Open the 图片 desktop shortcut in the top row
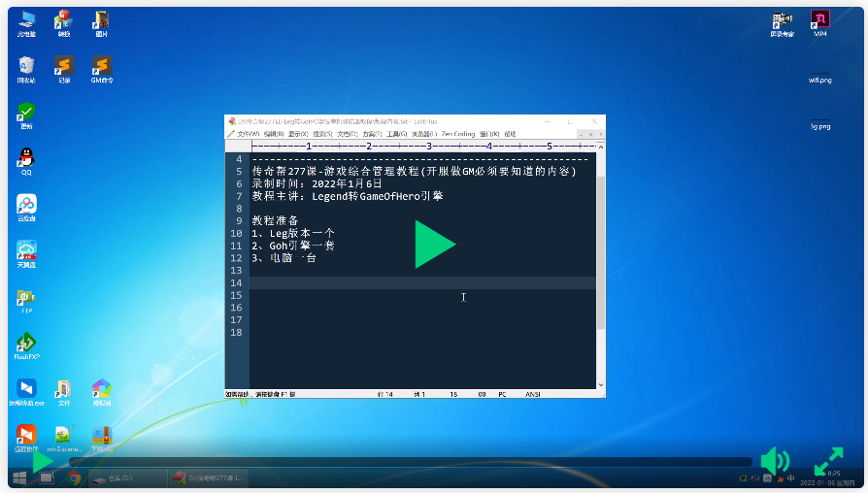868x493 pixels. pos(102,24)
